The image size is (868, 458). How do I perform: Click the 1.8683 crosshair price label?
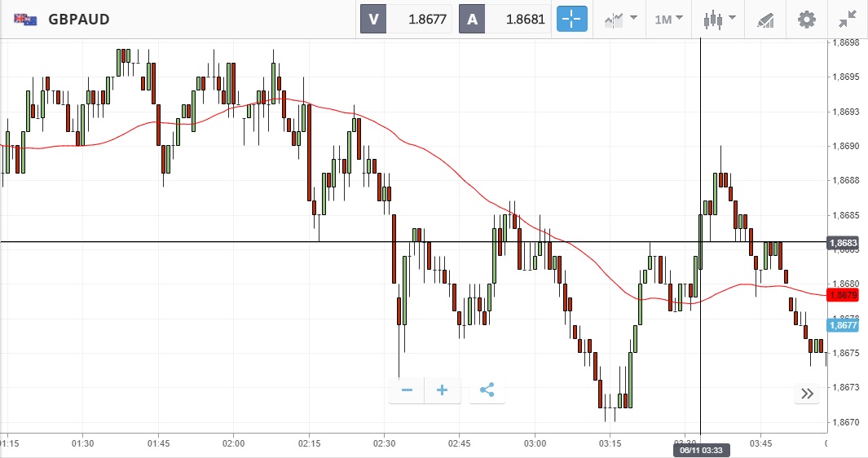pos(842,243)
